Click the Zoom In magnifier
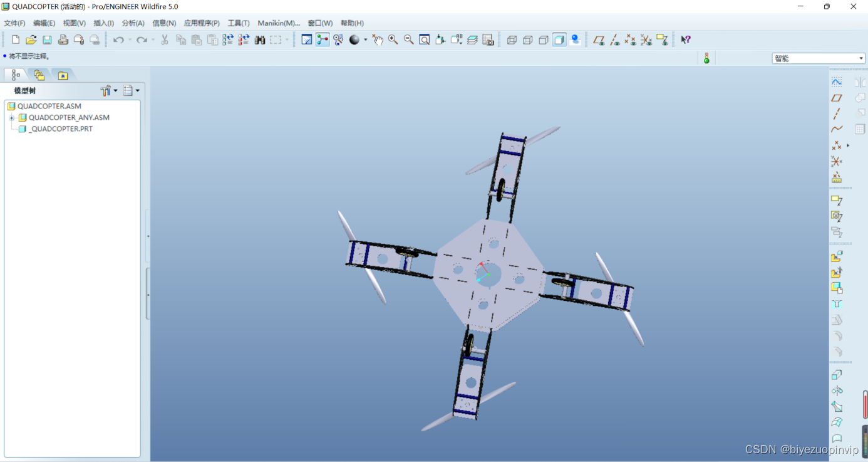This screenshot has width=868, height=462. tap(393, 39)
